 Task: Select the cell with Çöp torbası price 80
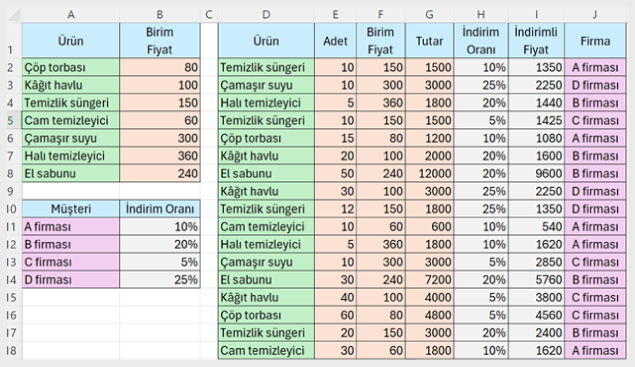(160, 67)
